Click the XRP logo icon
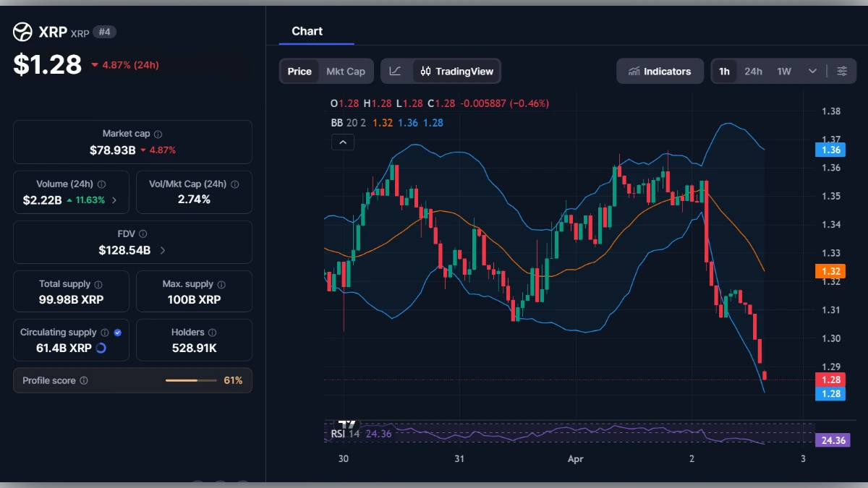Image resolution: width=868 pixels, height=488 pixels. [22, 31]
